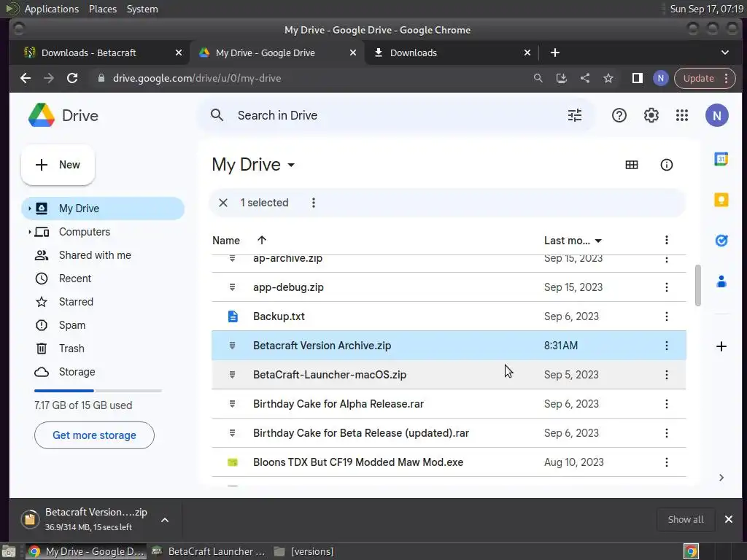Switch to grid layout view
This screenshot has width=747, height=560.
(631, 165)
